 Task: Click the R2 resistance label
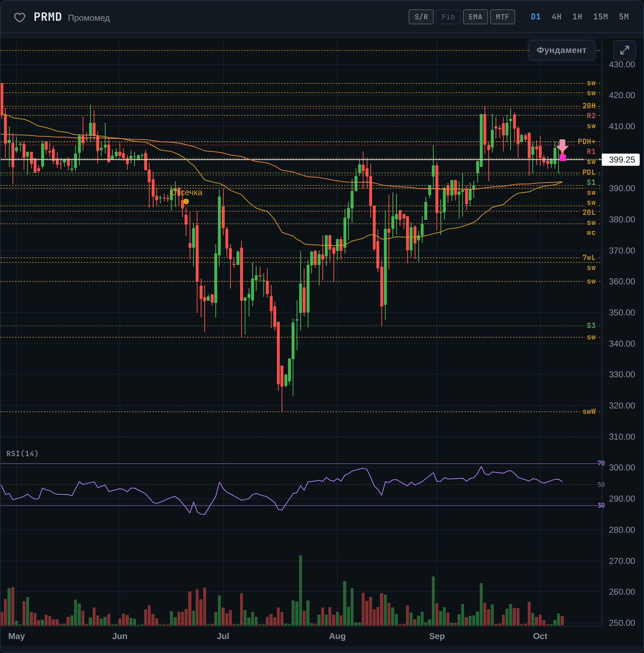(x=591, y=116)
